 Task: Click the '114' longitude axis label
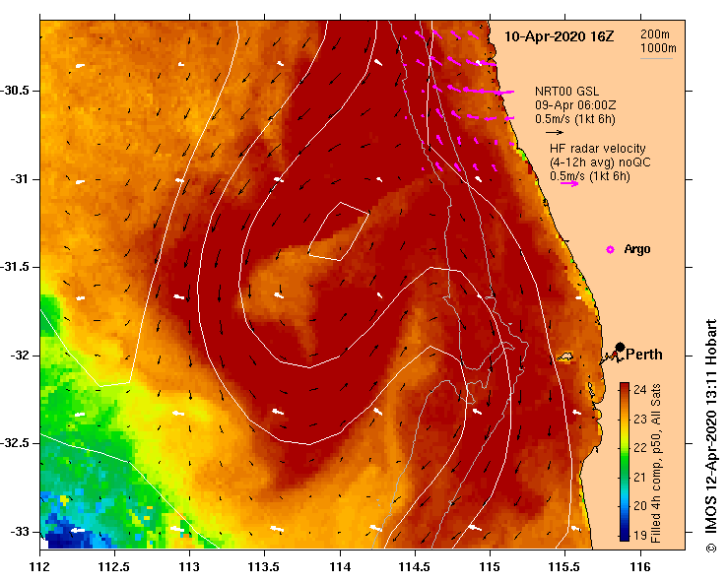[x=340, y=567]
